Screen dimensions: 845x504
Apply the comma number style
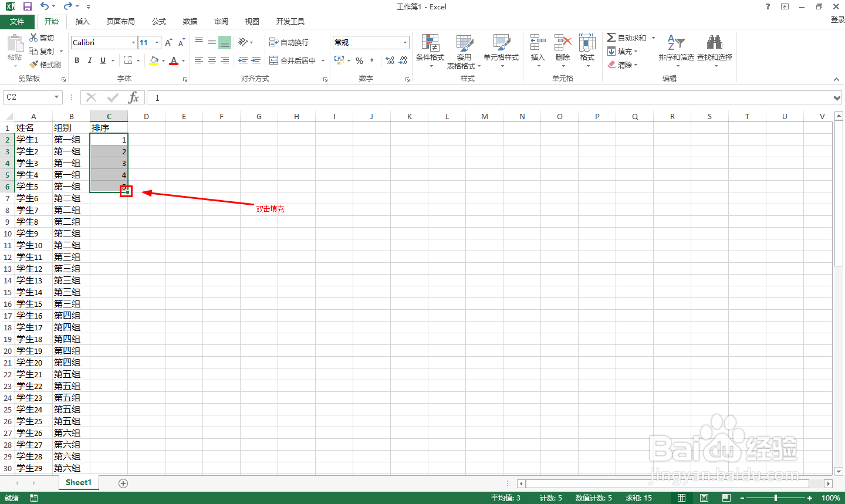372,60
